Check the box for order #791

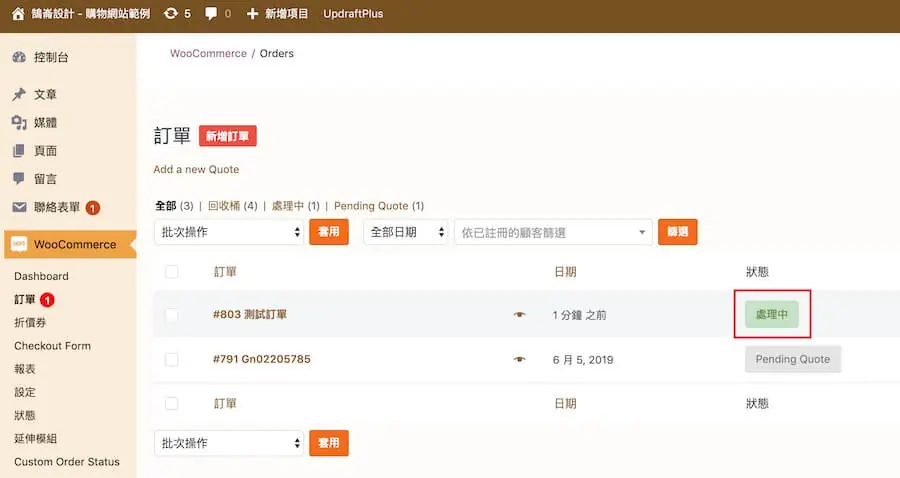coord(172,359)
